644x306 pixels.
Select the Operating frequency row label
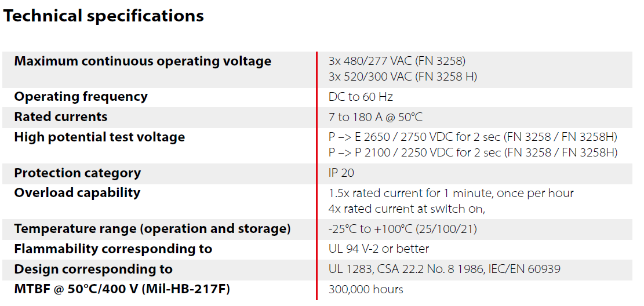coord(81,97)
